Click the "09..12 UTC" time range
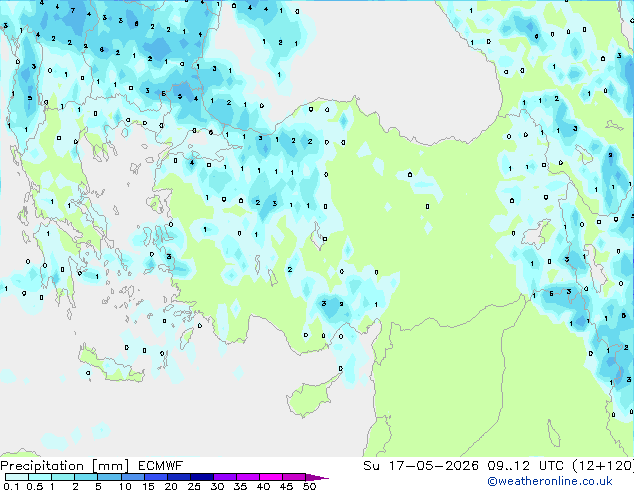Image resolution: width=634 pixels, height=490 pixels. coord(526,466)
